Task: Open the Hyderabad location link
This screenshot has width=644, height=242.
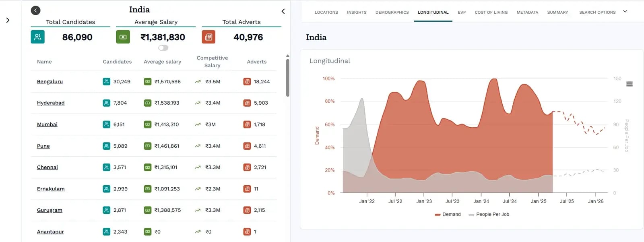Action: 51,103
